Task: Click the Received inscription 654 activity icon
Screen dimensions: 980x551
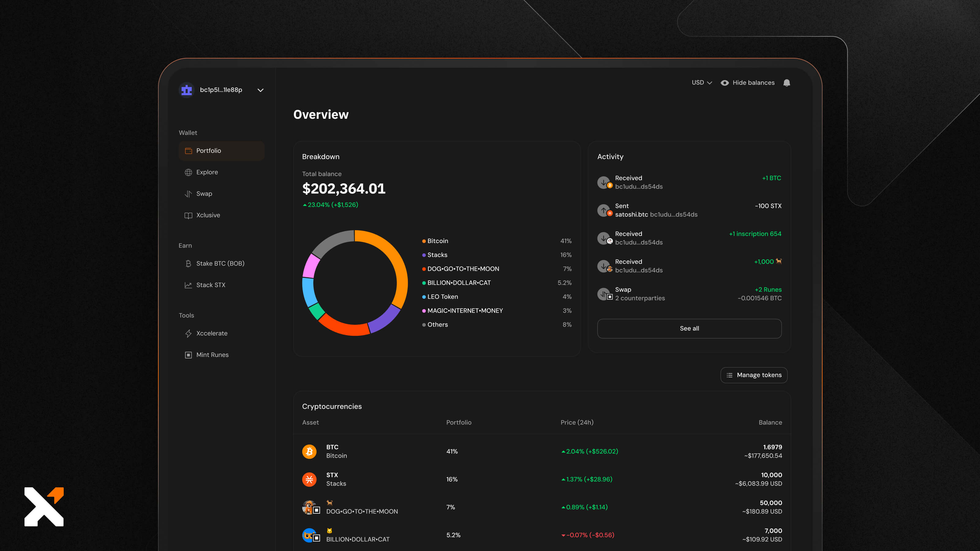Action: point(605,238)
